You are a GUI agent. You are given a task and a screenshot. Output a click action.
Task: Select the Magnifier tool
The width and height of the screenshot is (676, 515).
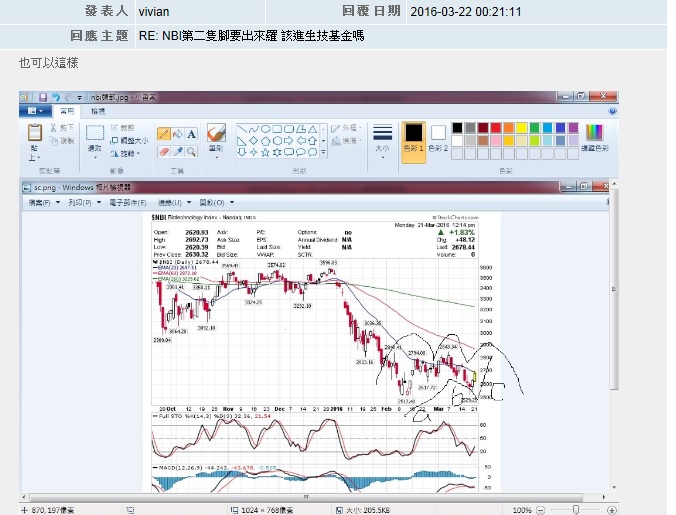(191, 152)
